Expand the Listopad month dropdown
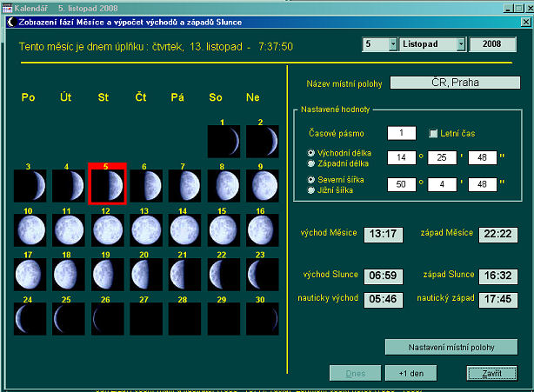 point(459,43)
